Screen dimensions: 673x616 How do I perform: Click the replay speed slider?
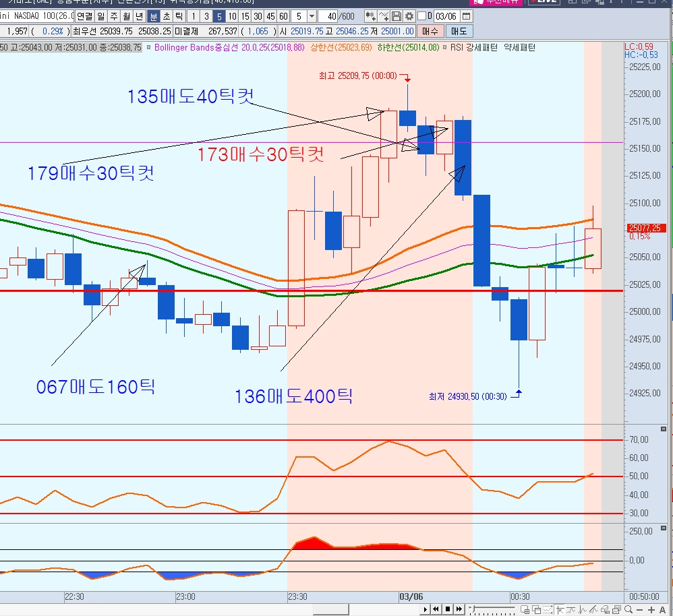pyautogui.click(x=492, y=609)
